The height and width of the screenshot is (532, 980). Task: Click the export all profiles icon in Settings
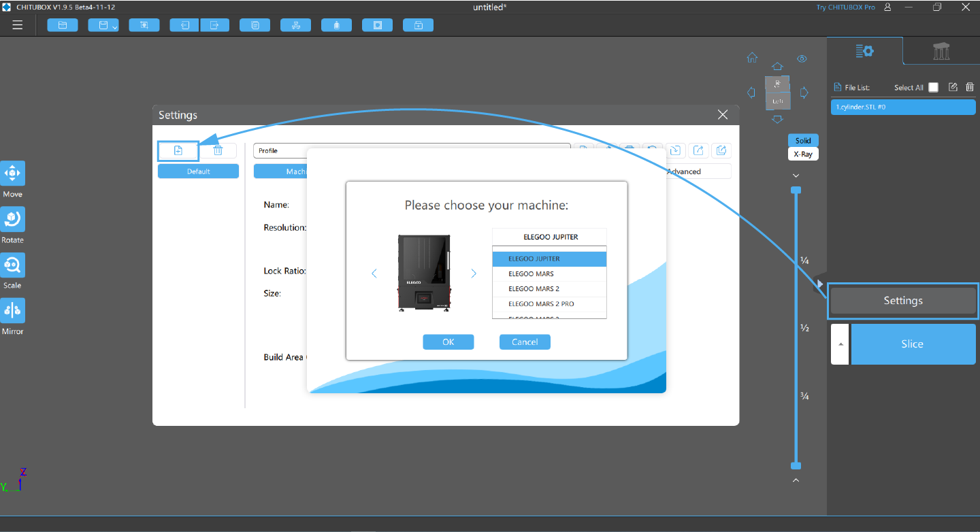(x=721, y=150)
